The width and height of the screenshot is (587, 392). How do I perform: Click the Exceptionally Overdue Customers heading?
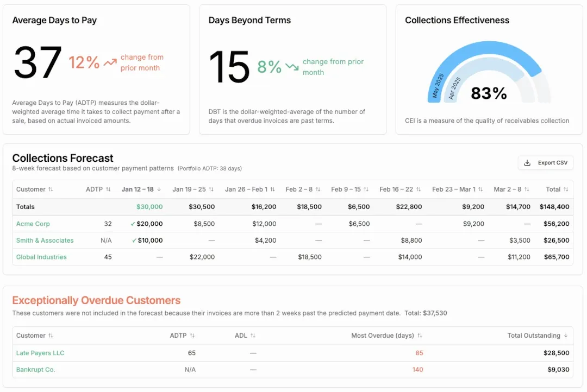pyautogui.click(x=96, y=300)
